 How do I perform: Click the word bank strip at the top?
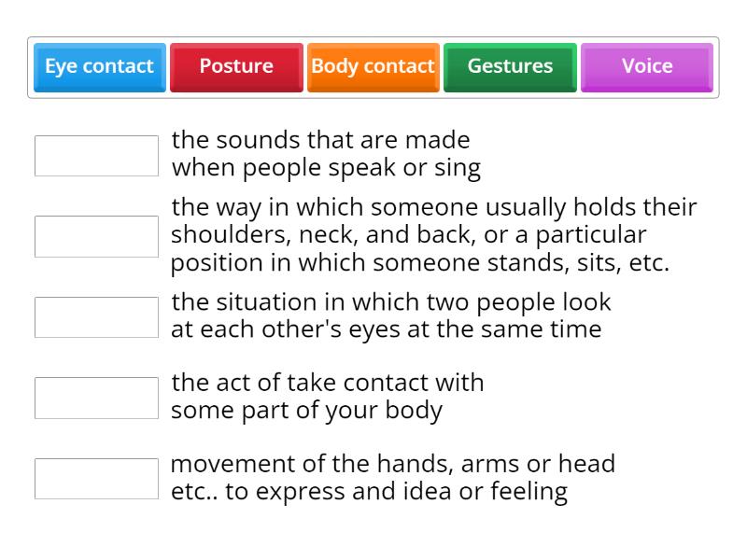(x=373, y=66)
